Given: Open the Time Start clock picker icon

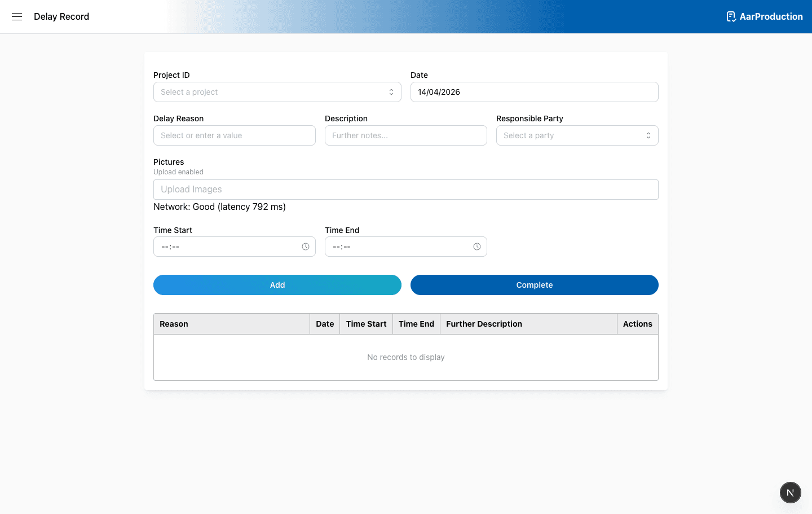Looking at the screenshot, I should pyautogui.click(x=305, y=247).
